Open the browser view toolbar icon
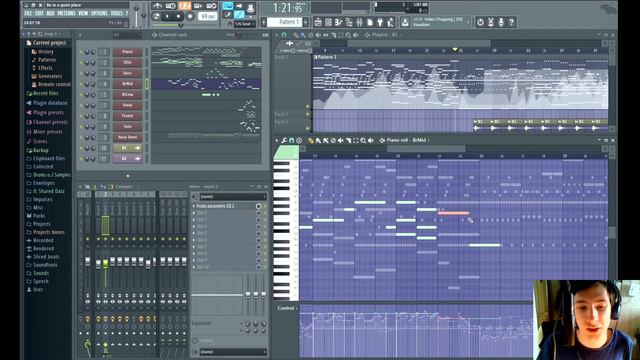 click(349, 22)
